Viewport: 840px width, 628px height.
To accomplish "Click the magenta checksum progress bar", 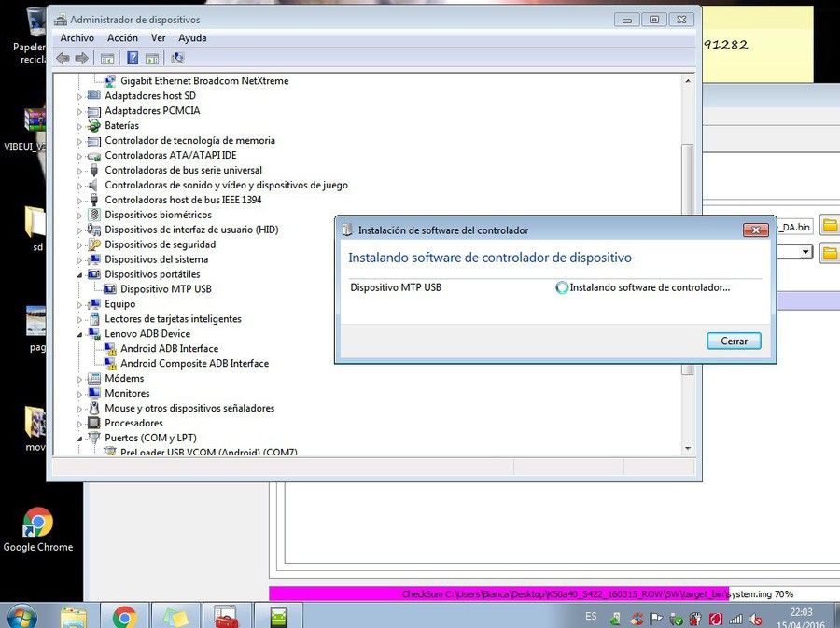I will point(498,593).
